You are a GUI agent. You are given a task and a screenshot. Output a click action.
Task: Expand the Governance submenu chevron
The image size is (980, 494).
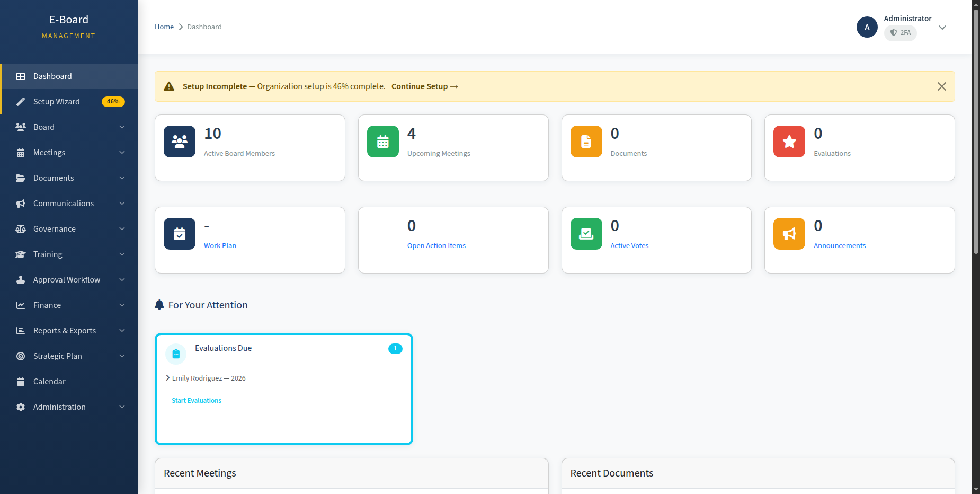(x=122, y=229)
